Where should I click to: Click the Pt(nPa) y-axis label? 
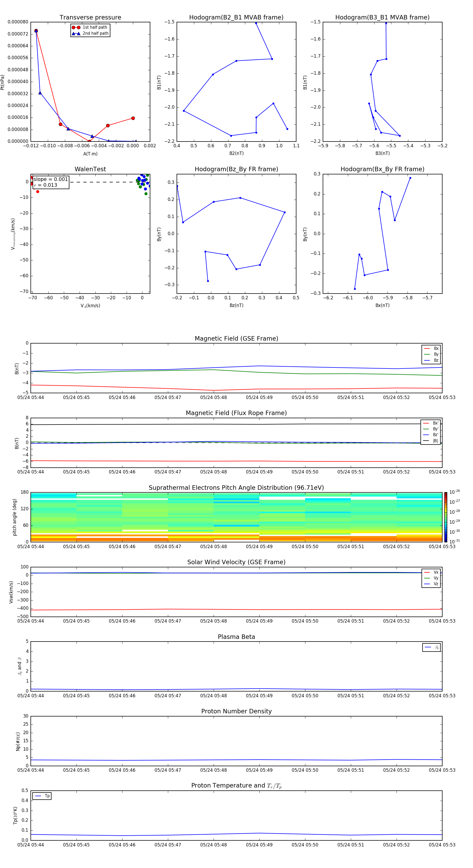point(3,82)
